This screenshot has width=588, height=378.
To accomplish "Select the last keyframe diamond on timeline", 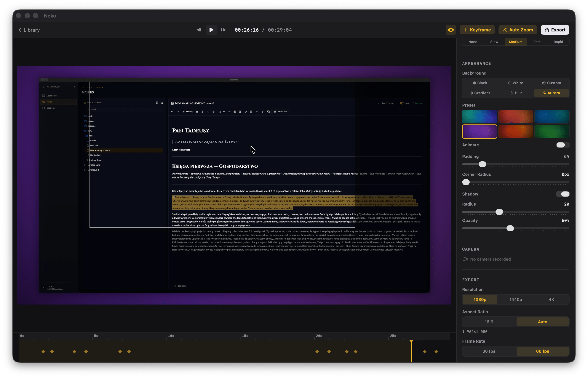I will pos(436,351).
